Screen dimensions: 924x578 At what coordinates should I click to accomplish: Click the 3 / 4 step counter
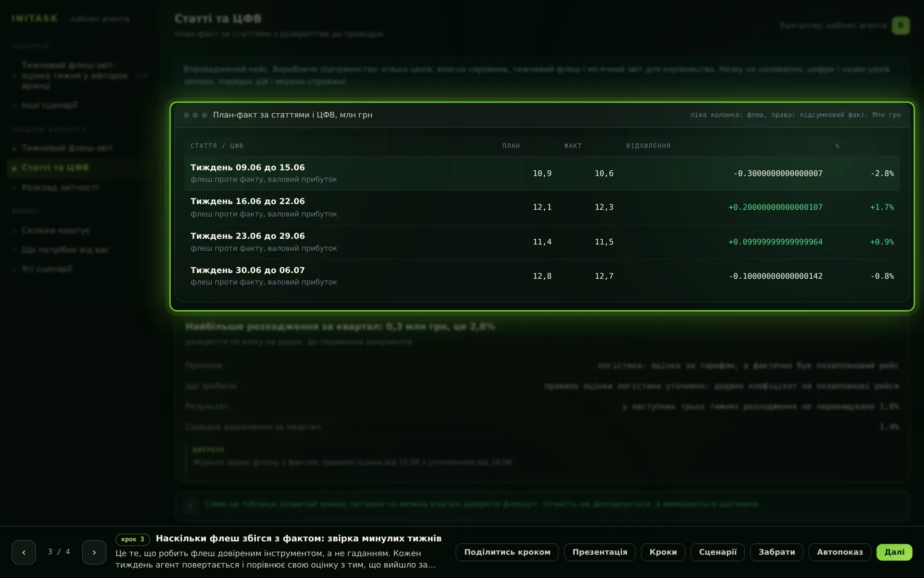tap(59, 552)
